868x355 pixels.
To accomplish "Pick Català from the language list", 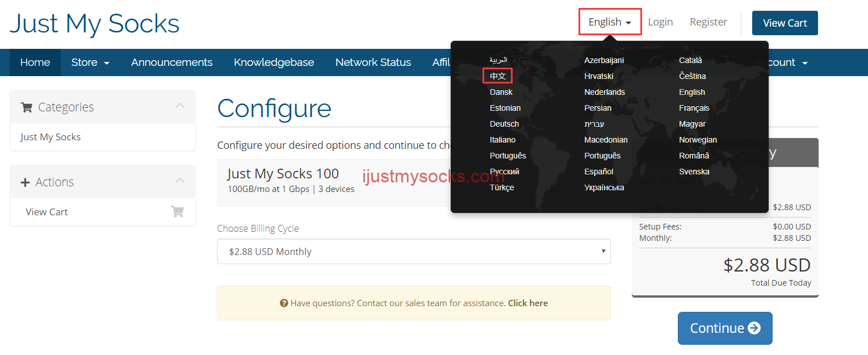I will 690,60.
